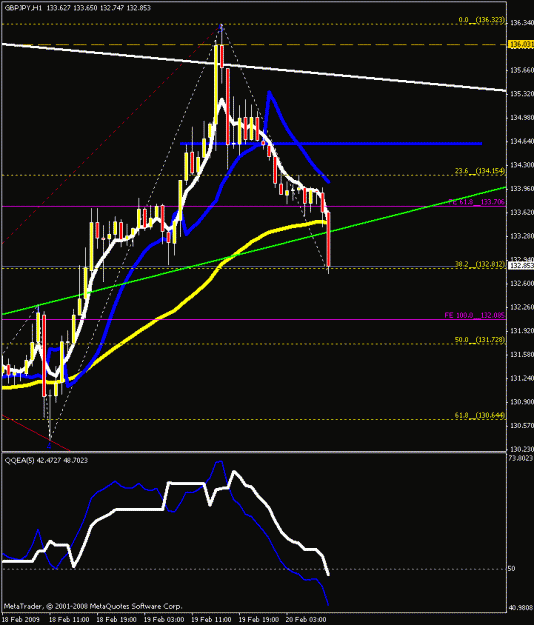Click the 20 Feb 03:00 time label
This screenshot has height=625, width=534.
pos(306,619)
